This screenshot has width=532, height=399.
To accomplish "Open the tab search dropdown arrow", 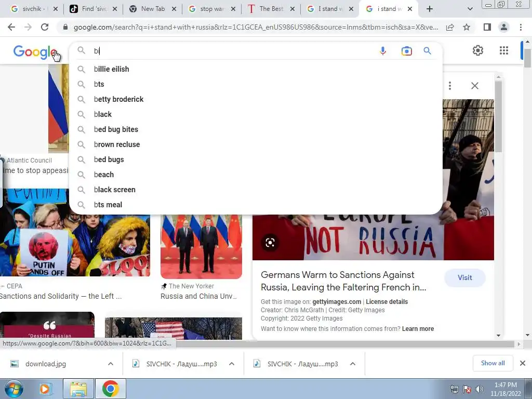I will (x=470, y=9).
